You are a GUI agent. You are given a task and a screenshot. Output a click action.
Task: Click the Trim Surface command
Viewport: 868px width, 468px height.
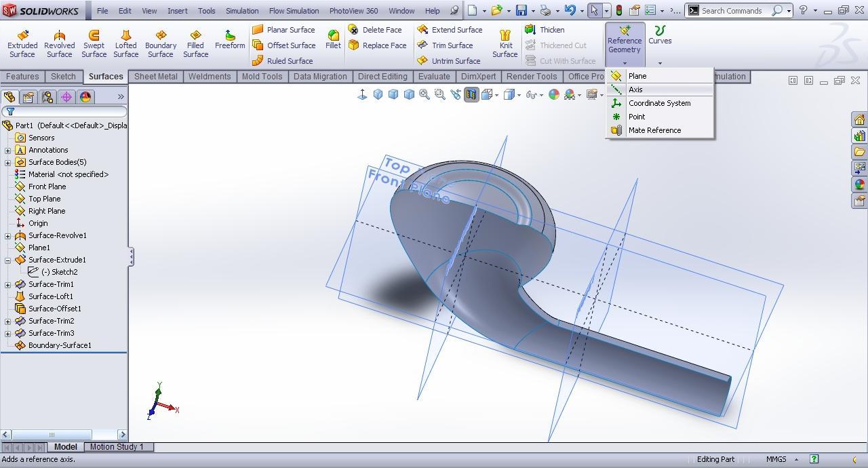(445, 45)
